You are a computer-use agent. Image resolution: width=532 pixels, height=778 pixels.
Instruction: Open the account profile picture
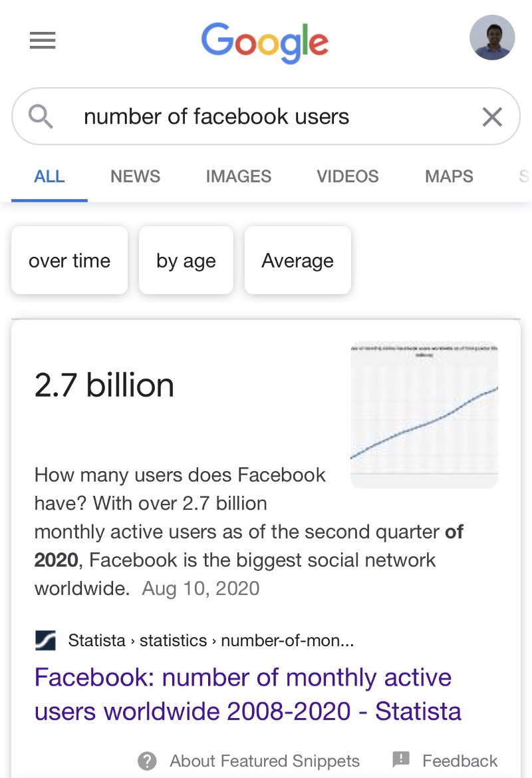[x=491, y=38]
